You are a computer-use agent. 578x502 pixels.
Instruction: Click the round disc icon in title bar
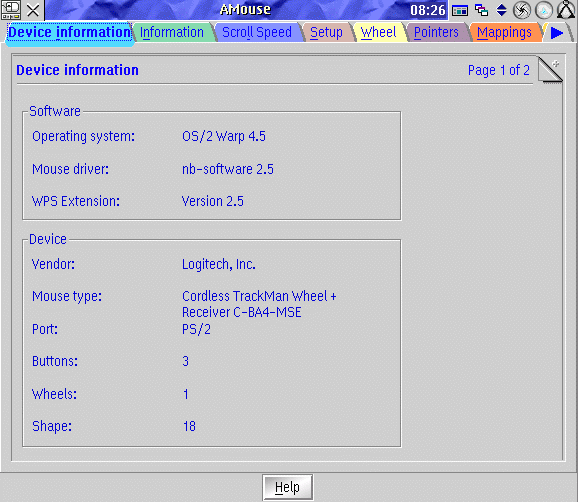pos(544,10)
